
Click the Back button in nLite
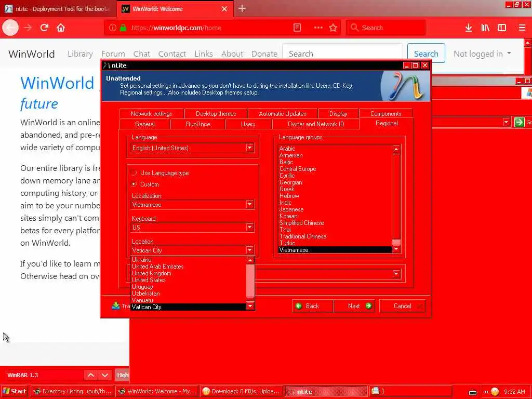[x=312, y=306]
